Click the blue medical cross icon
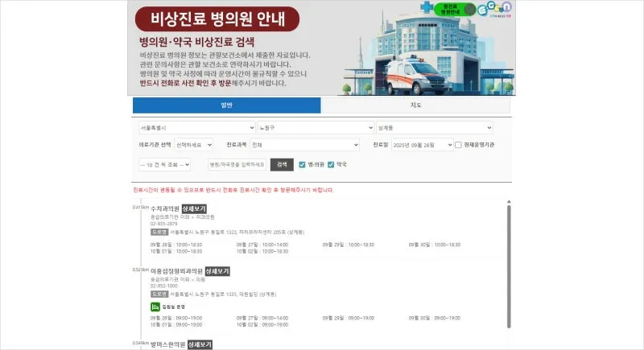The width and height of the screenshot is (644, 350). 426,7
